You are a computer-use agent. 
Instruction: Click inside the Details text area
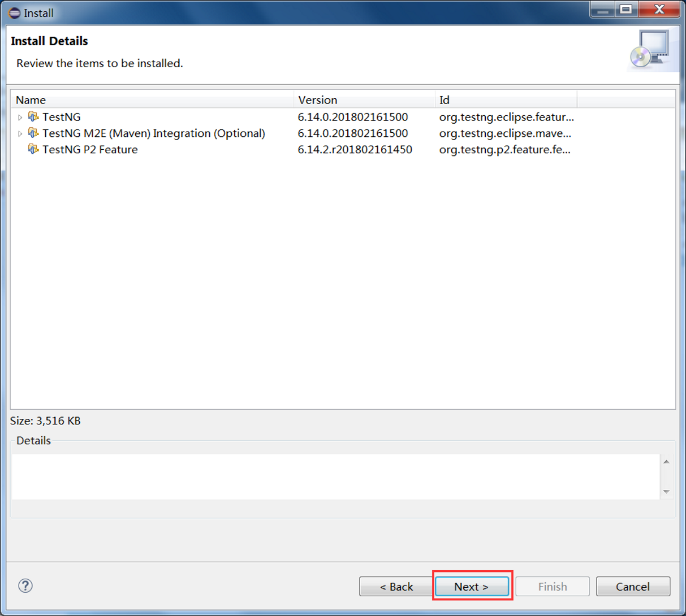coord(335,477)
